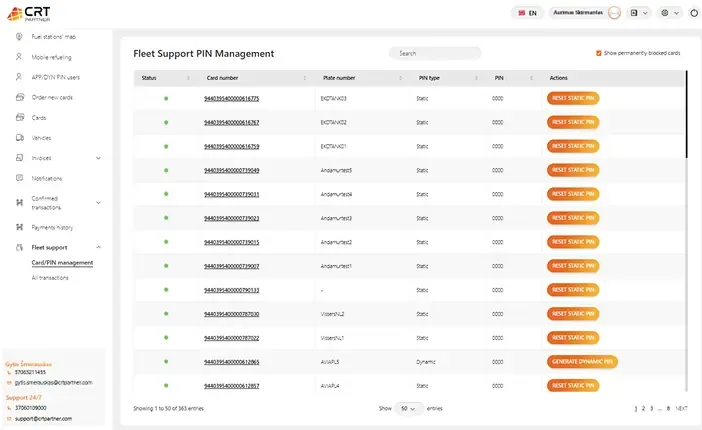Open Notifications via its sidebar icon
Screen dimensions: 702x430
point(19,178)
